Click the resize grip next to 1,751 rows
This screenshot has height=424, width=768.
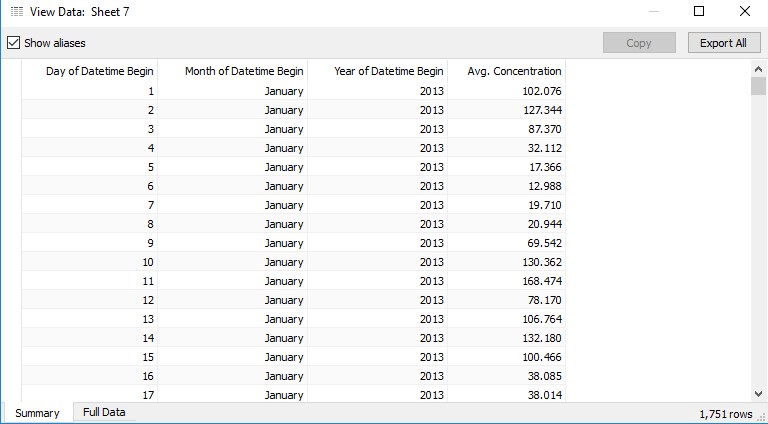pos(761,416)
